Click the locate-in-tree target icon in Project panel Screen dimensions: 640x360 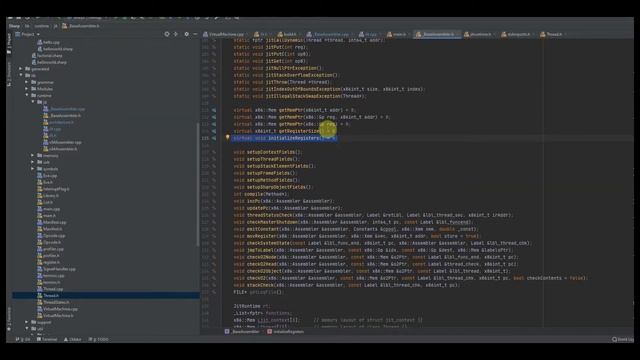point(167,34)
